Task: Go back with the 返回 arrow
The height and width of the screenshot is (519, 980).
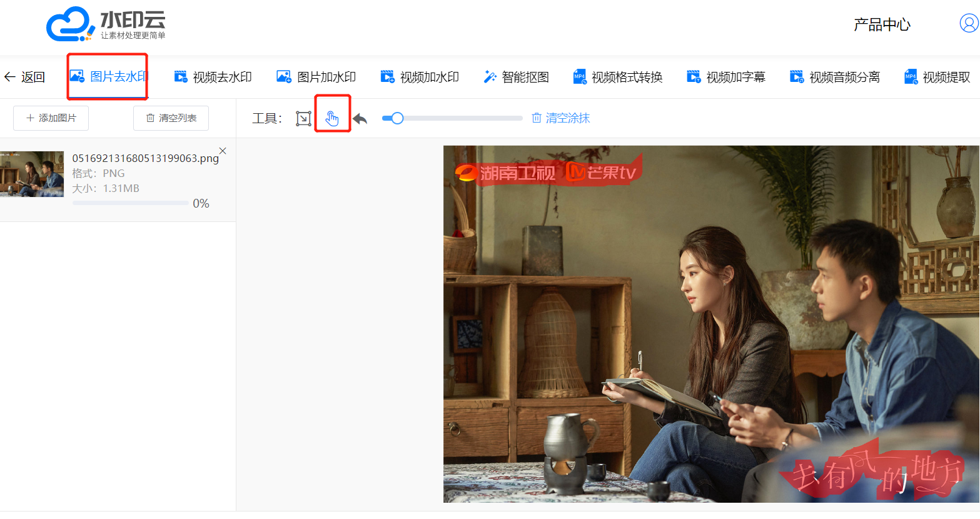Action: [x=25, y=77]
